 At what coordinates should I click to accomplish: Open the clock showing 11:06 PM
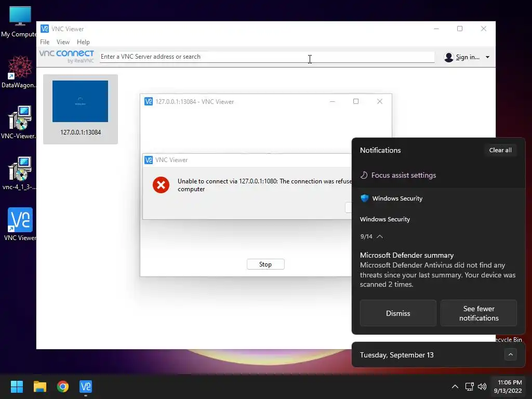click(508, 387)
